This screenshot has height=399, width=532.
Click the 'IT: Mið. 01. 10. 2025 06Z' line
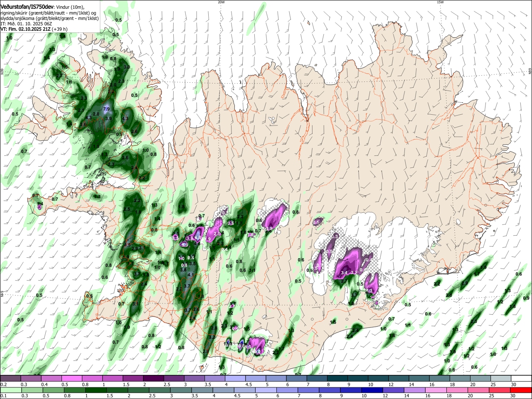26,24
